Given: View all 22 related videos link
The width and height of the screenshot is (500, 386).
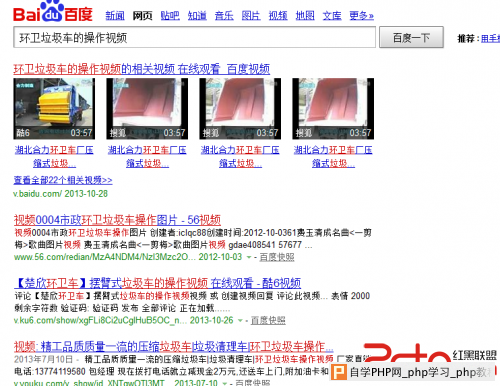Looking at the screenshot, I should (x=63, y=180).
